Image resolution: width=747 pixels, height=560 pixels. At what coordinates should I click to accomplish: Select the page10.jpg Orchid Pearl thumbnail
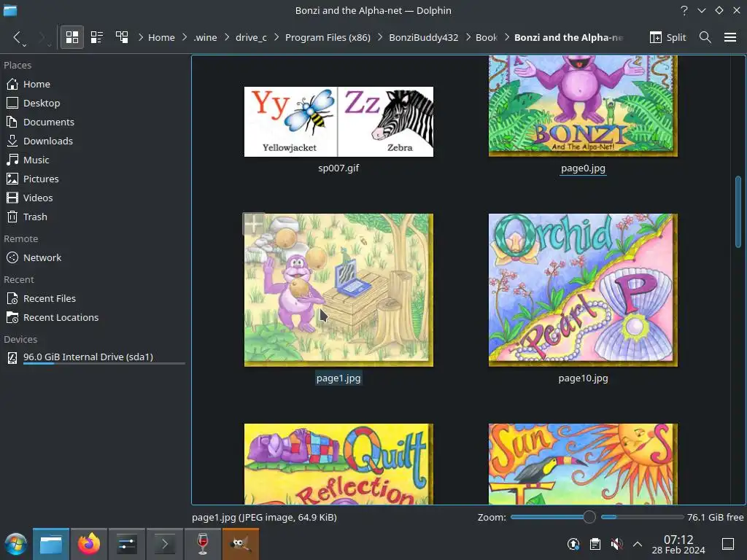pos(583,290)
